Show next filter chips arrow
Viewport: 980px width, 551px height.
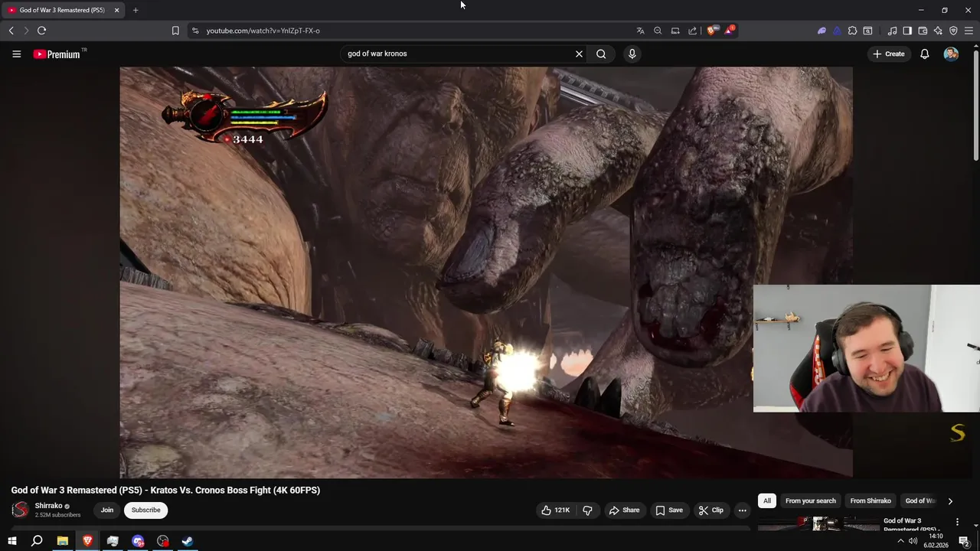pos(950,501)
